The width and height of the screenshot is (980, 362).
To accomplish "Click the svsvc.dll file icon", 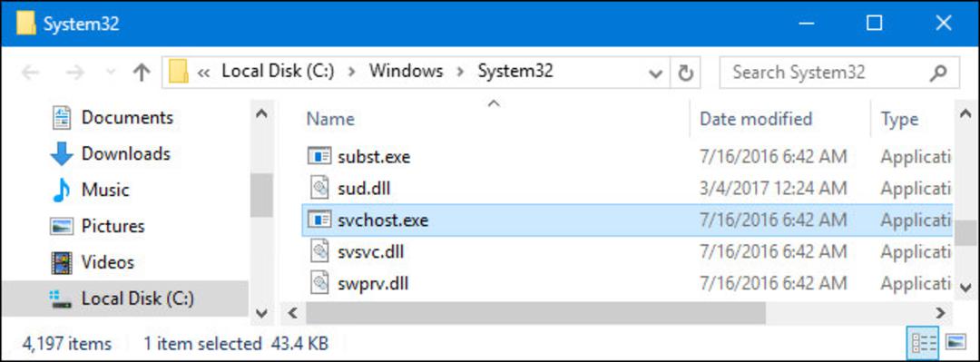I will click(x=319, y=251).
